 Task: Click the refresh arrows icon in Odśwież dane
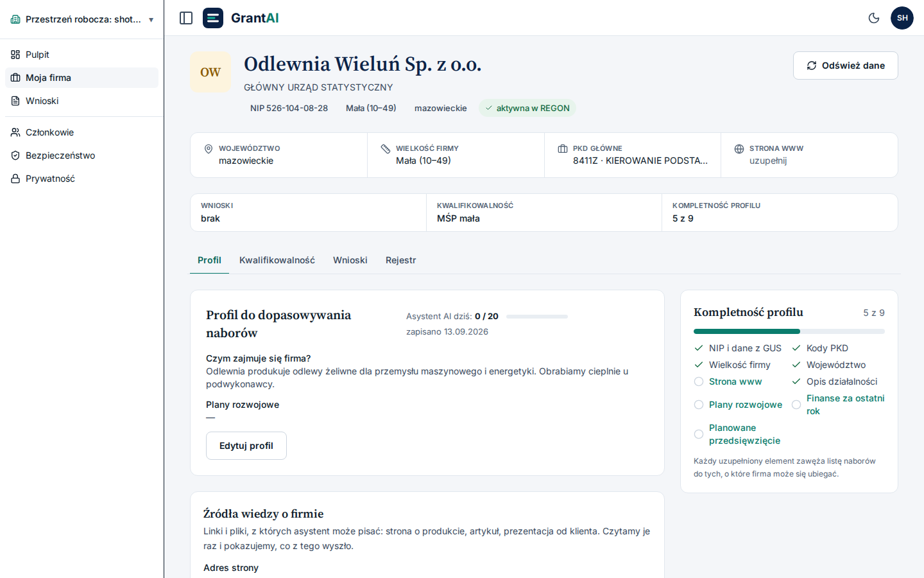(812, 66)
